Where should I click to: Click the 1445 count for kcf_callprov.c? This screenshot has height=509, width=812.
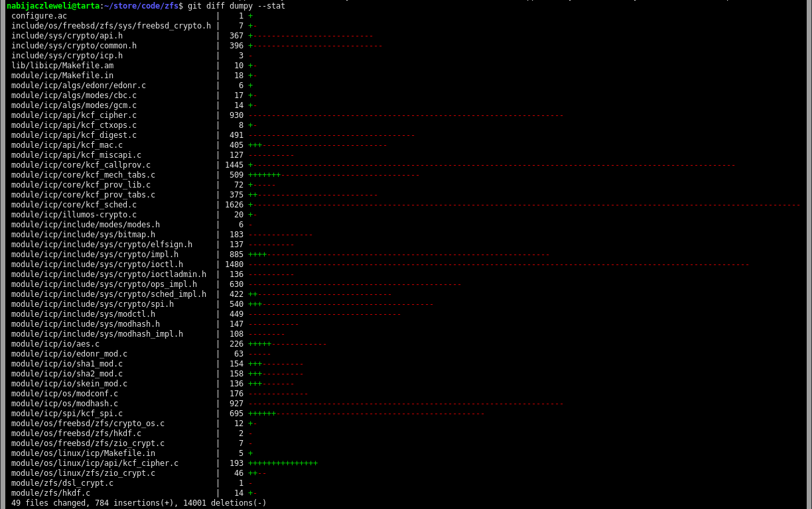pyautogui.click(x=234, y=165)
